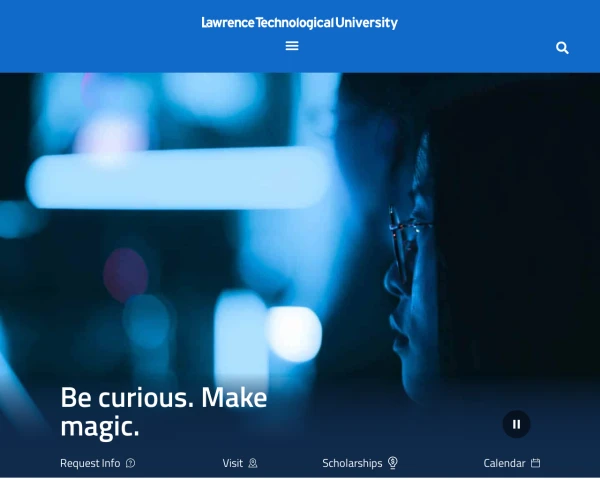
Task: Click the lightbulb icon next to Scholarships
Action: (x=393, y=462)
